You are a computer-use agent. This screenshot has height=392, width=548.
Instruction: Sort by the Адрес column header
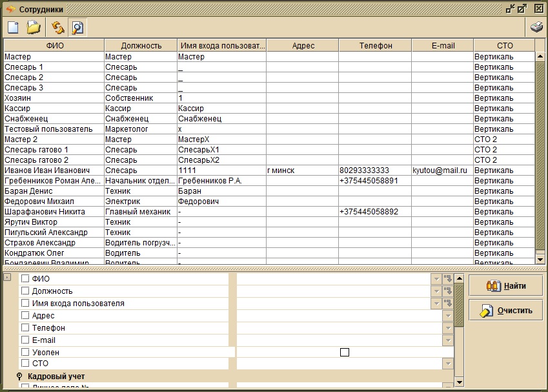(303, 45)
